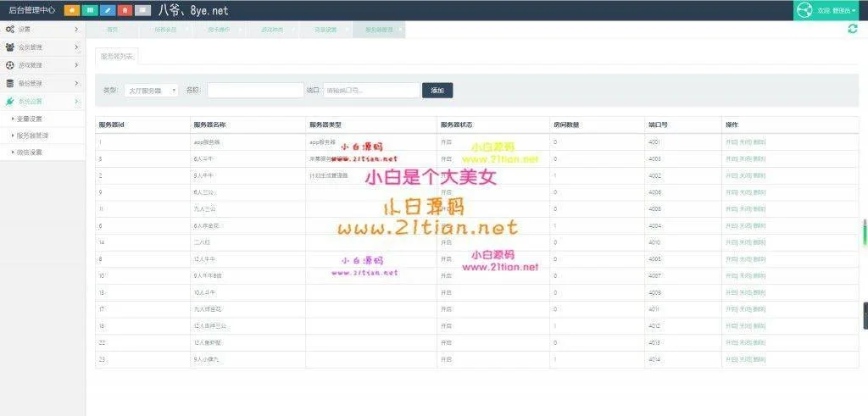Click the green refresh icon at top right

pos(853,29)
